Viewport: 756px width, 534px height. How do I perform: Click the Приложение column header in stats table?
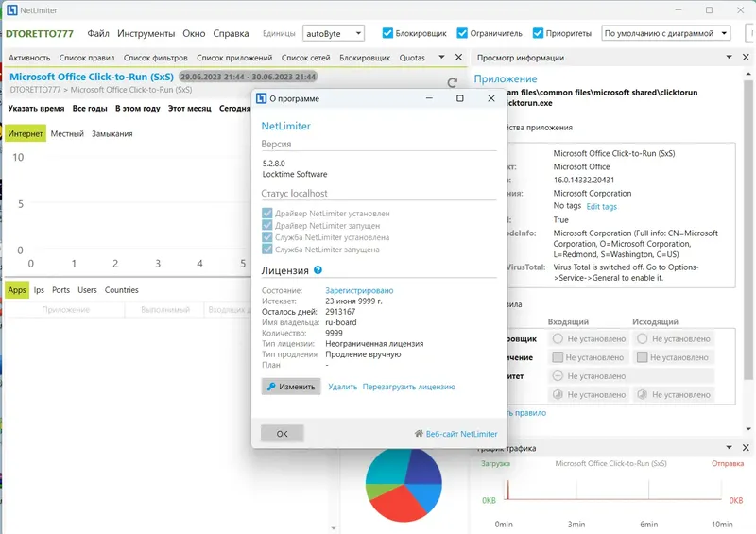click(65, 309)
